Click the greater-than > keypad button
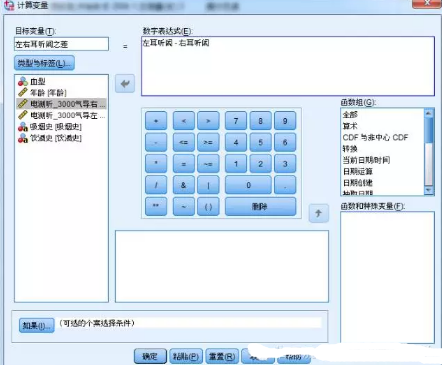 208,121
